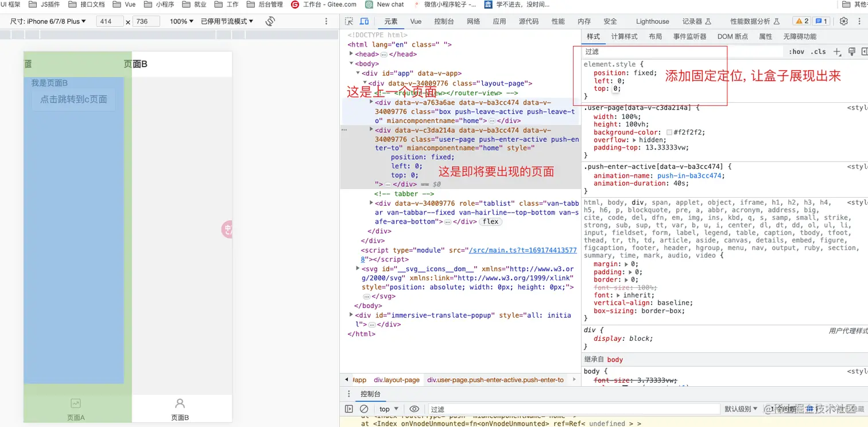868x427 pixels.
Task: Open the DOM 断点 sub-tab
Action: pos(733,36)
